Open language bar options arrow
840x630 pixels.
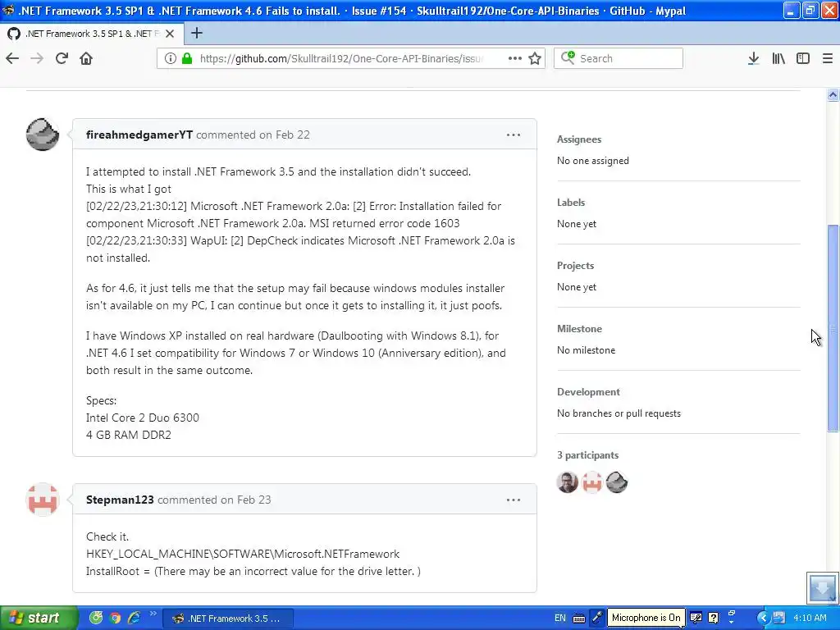[x=731, y=622]
